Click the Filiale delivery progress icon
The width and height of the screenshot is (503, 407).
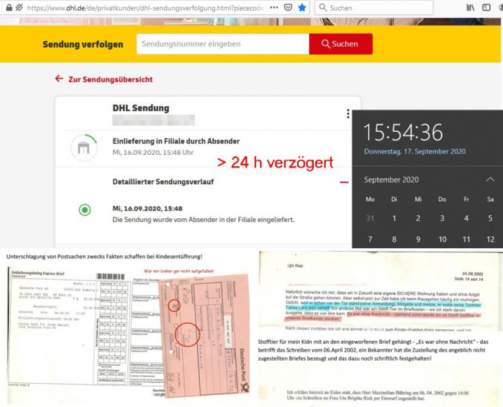84,147
